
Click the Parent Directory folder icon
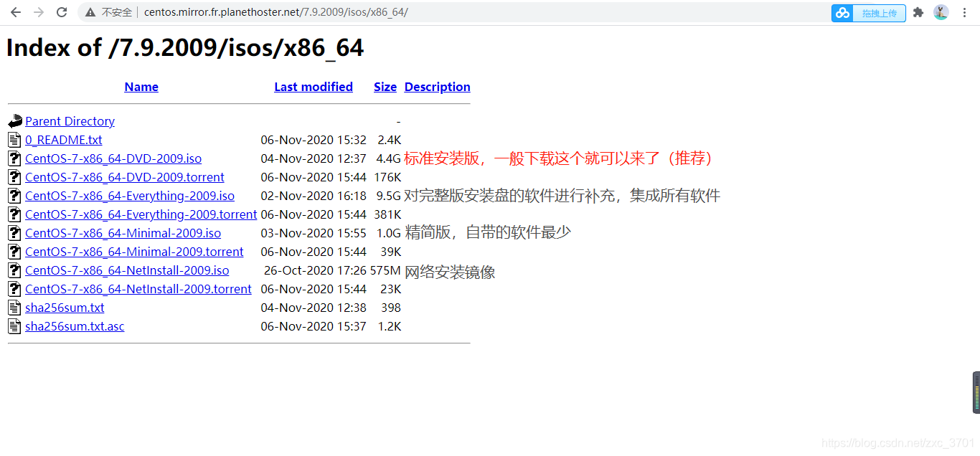15,121
